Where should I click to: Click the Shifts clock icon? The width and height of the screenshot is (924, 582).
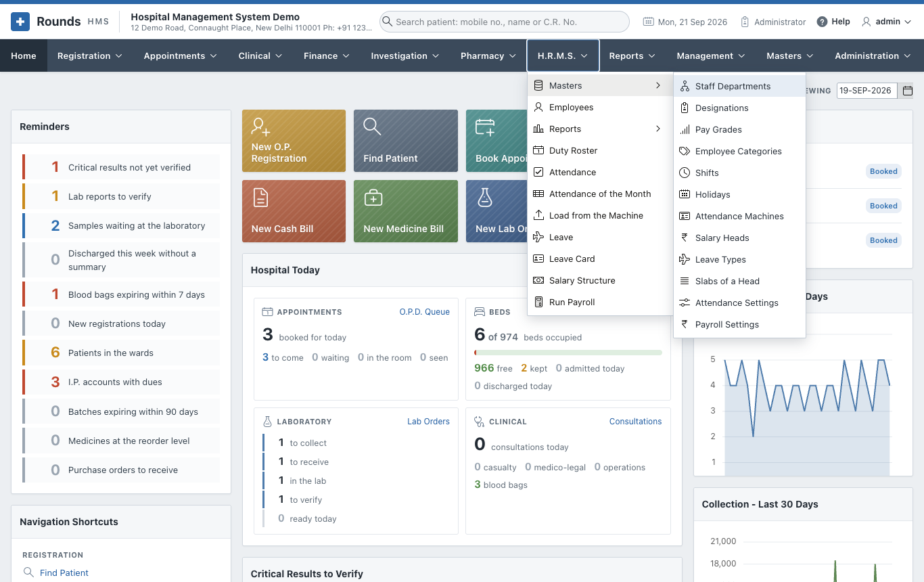pyautogui.click(x=685, y=173)
